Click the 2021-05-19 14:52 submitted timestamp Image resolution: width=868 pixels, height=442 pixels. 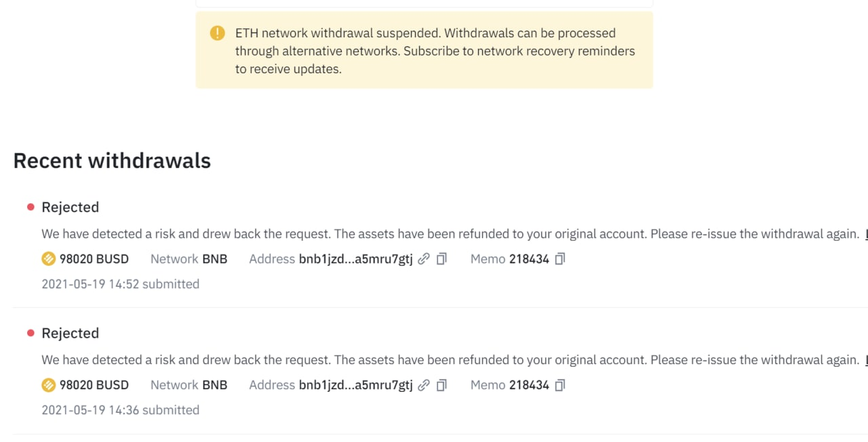(121, 284)
